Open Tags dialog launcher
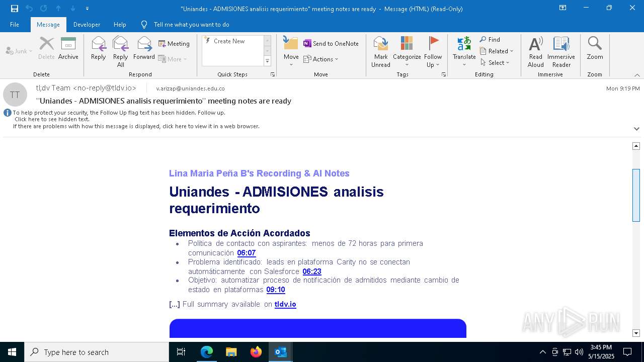Viewport: 644px width, 362px height. pyautogui.click(x=444, y=74)
